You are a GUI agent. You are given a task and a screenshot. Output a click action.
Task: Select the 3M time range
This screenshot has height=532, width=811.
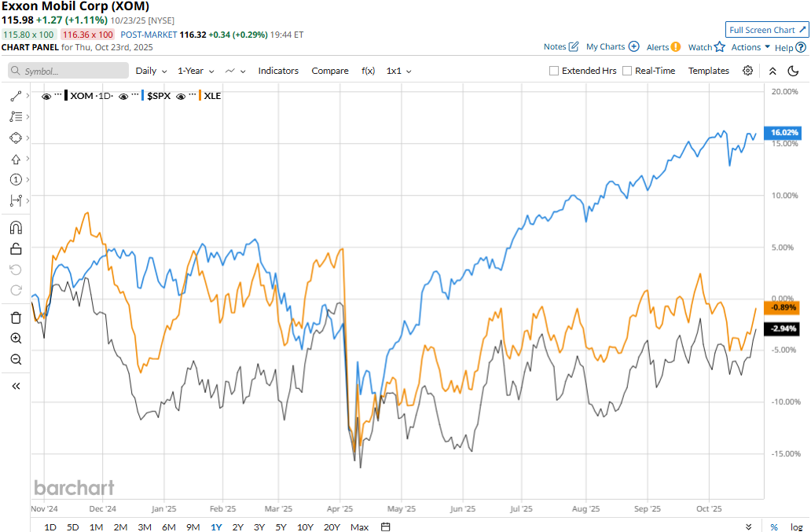145,526
